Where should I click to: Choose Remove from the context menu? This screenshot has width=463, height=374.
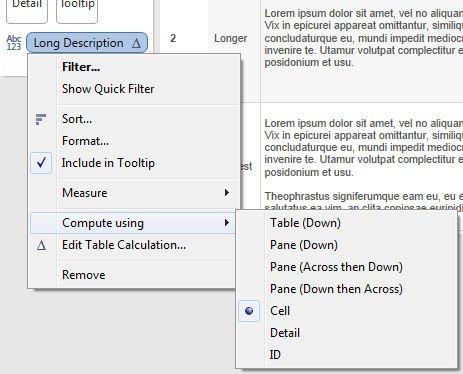point(84,275)
